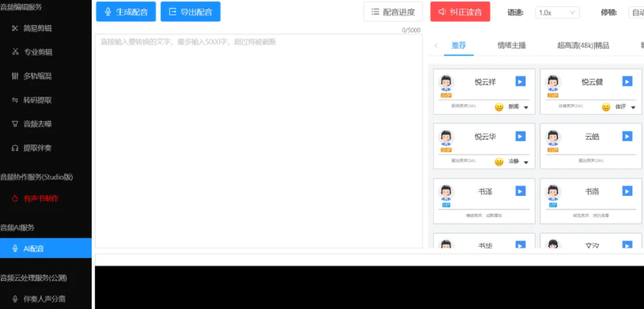Screen dimensions: 644x309
Task: Open 提取伴奏 accompaniment extraction
Action: 37,147
